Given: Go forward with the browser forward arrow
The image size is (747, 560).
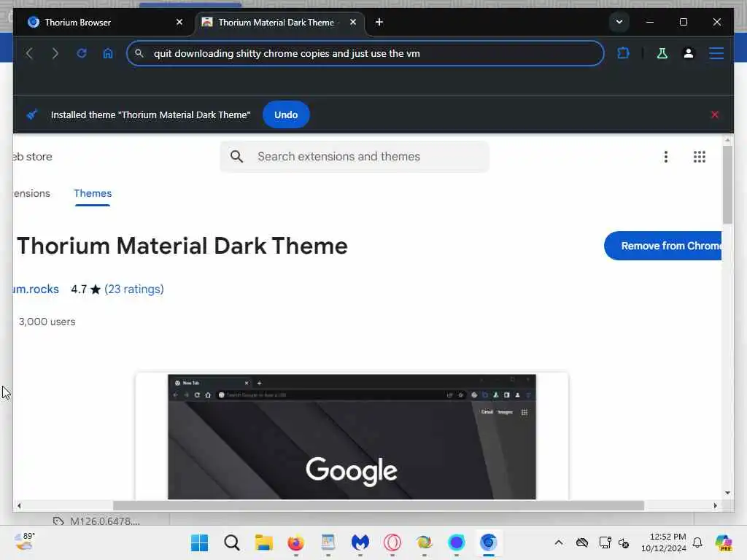Looking at the screenshot, I should pos(55,53).
